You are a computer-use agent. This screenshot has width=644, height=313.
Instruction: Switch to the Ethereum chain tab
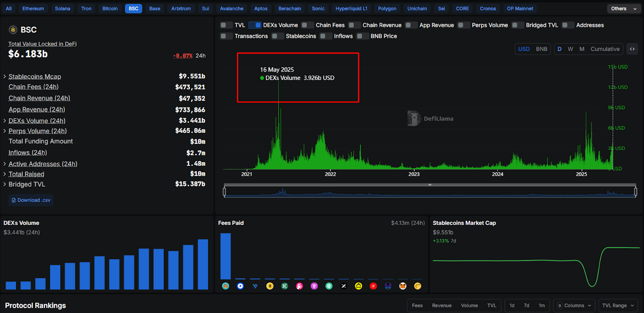pos(33,8)
